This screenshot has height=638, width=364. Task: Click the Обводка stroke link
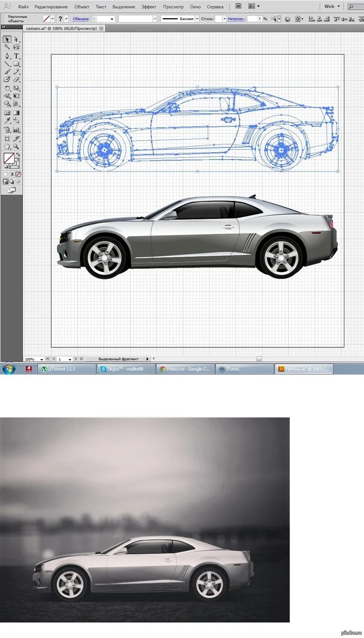tap(81, 19)
